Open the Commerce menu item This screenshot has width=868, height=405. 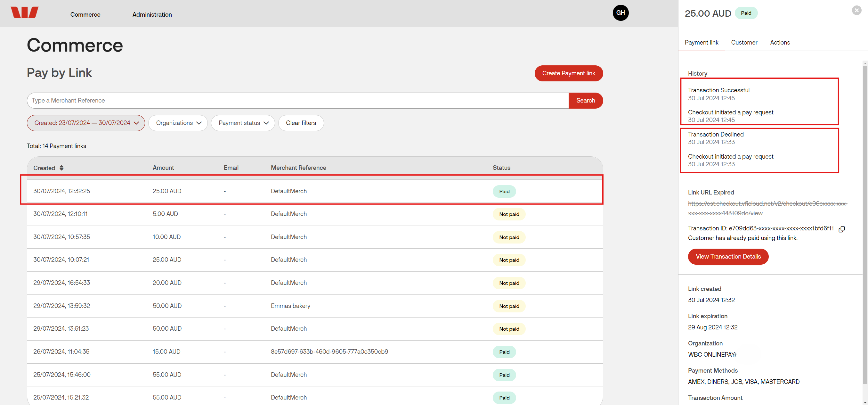coord(85,14)
